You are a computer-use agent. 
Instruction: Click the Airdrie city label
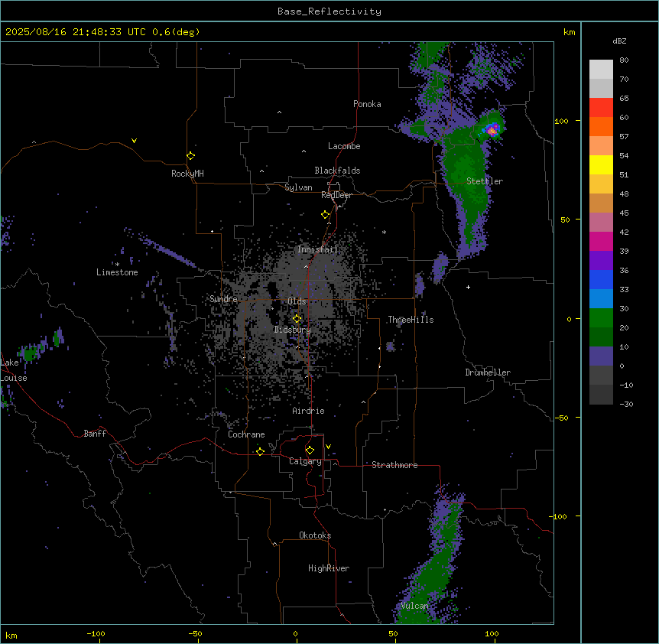[309, 411]
